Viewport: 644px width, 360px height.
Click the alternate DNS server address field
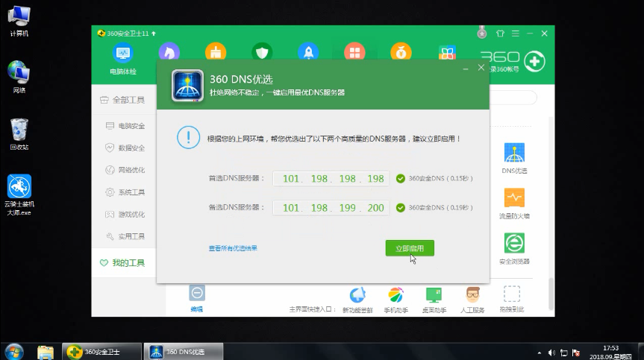(331, 207)
